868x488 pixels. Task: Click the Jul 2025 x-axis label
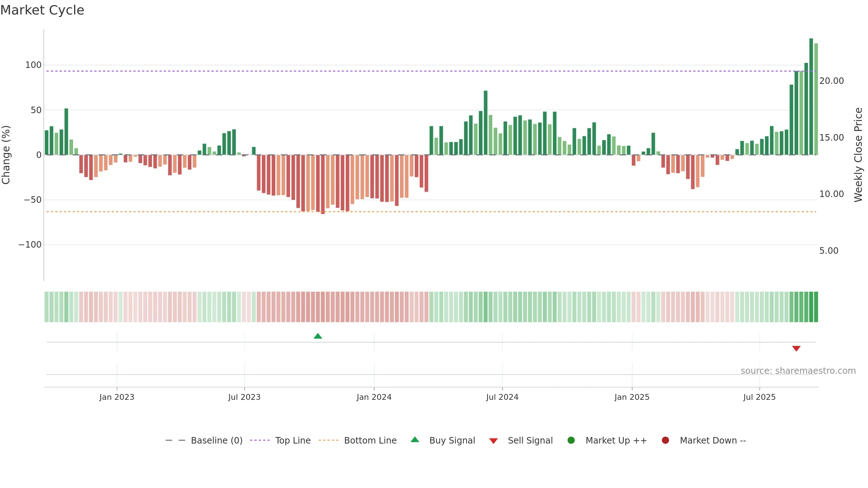click(759, 397)
